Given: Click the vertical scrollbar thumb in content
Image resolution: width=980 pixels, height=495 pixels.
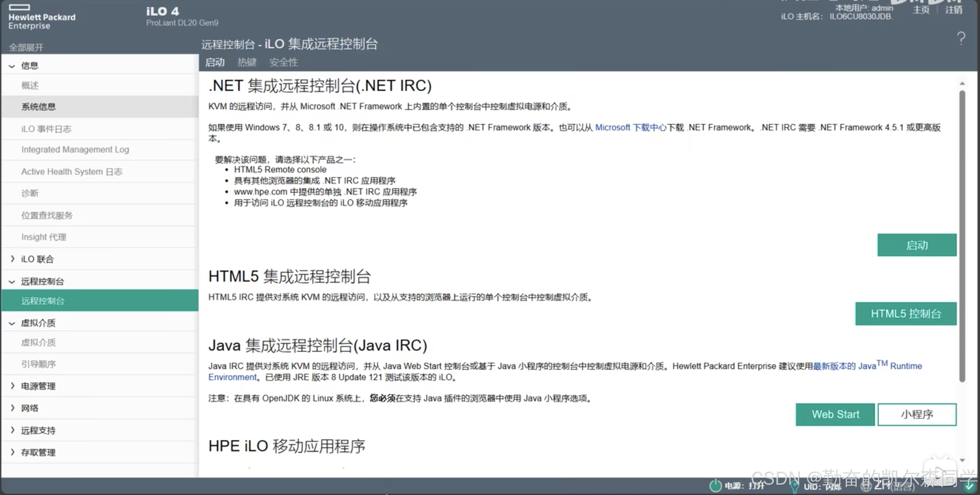Looking at the screenshot, I should (962, 236).
